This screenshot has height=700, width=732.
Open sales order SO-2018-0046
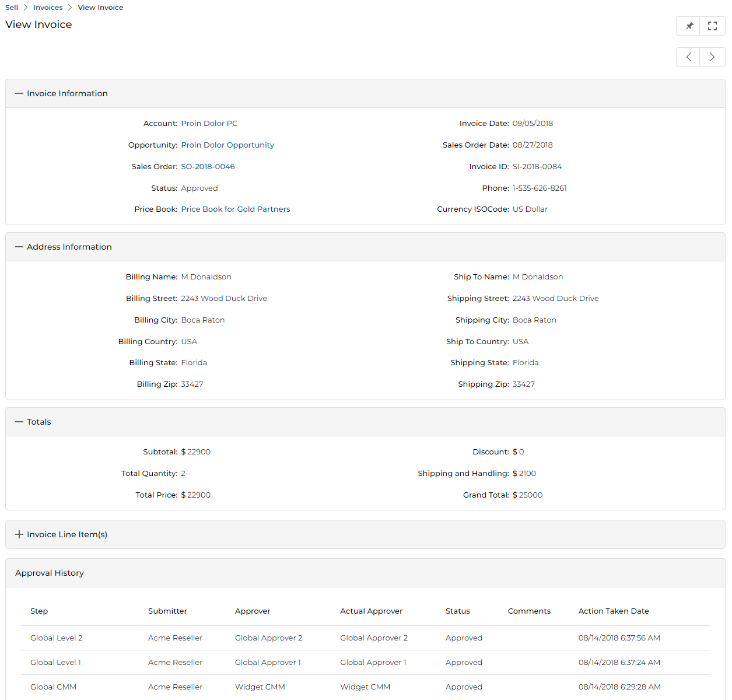[208, 166]
